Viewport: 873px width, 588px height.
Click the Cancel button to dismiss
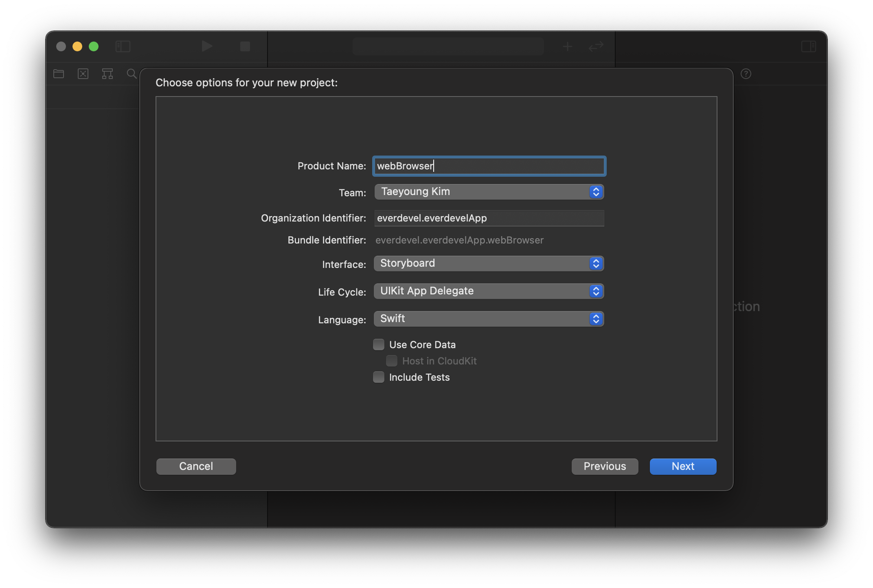(x=196, y=466)
